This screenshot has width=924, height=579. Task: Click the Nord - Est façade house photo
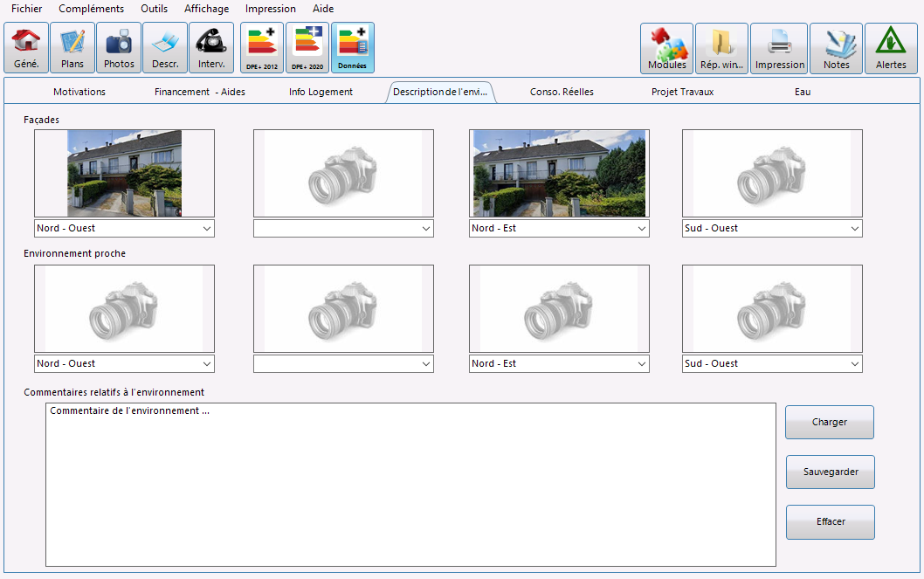(559, 173)
